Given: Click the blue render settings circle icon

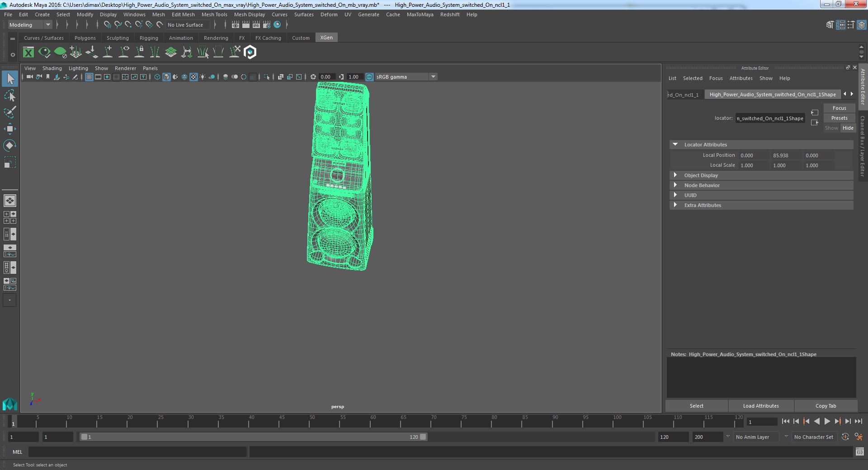Looking at the screenshot, I should (x=277, y=25).
